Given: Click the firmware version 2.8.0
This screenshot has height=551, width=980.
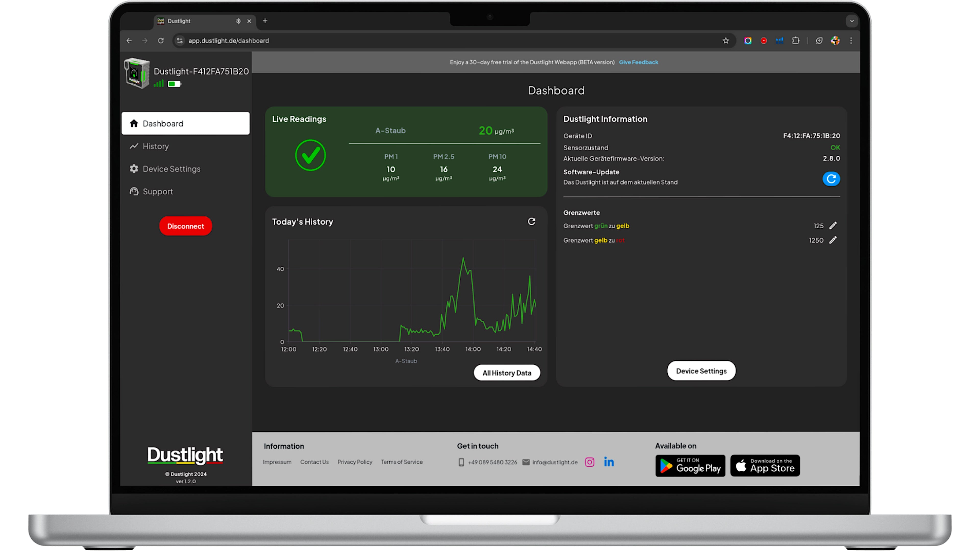Looking at the screenshot, I should click(x=831, y=158).
